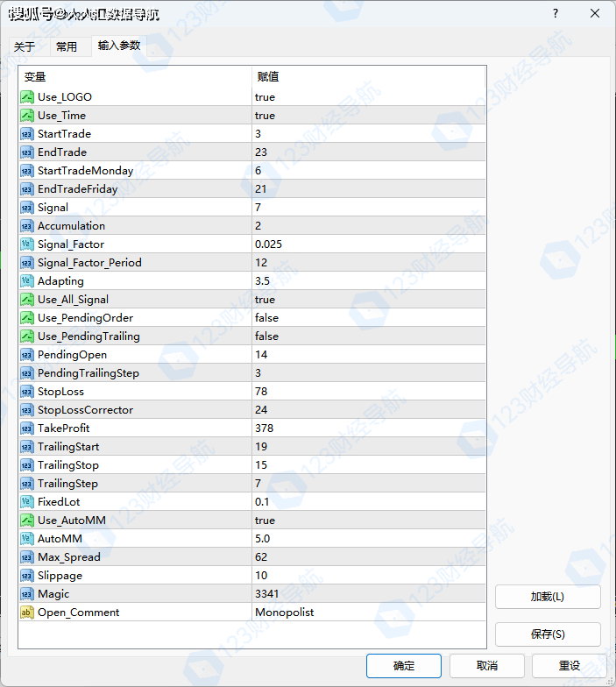Click the 重设 button
This screenshot has height=687, width=616.
(569, 666)
